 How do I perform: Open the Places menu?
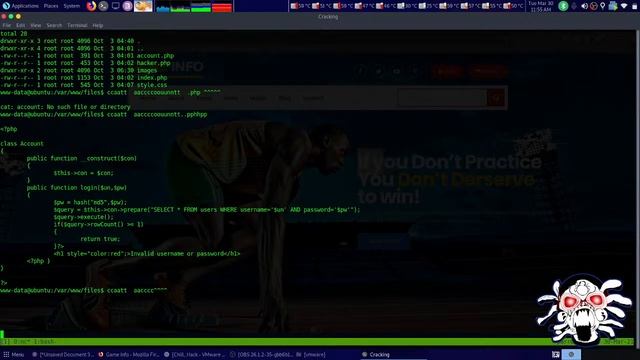51,6
